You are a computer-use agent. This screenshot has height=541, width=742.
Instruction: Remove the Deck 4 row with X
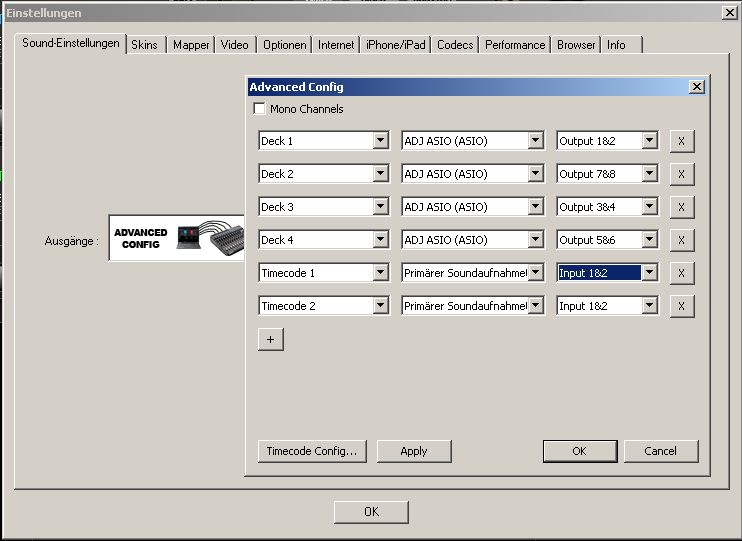[681, 240]
